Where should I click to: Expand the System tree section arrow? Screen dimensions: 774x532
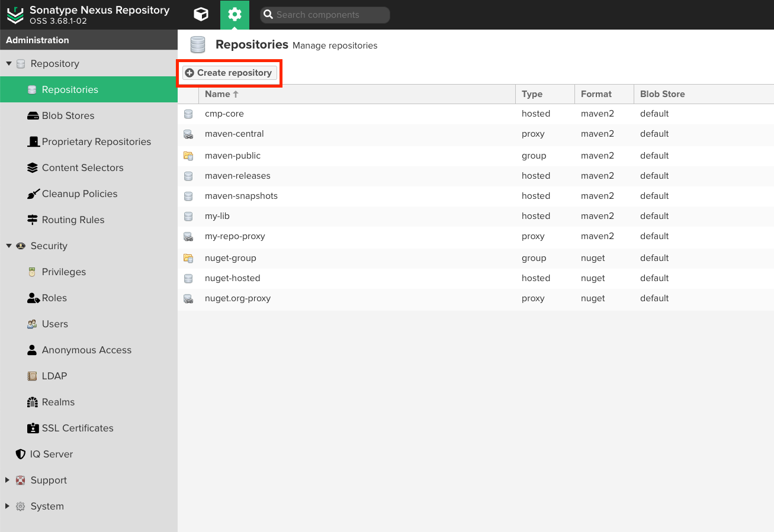pos(8,507)
